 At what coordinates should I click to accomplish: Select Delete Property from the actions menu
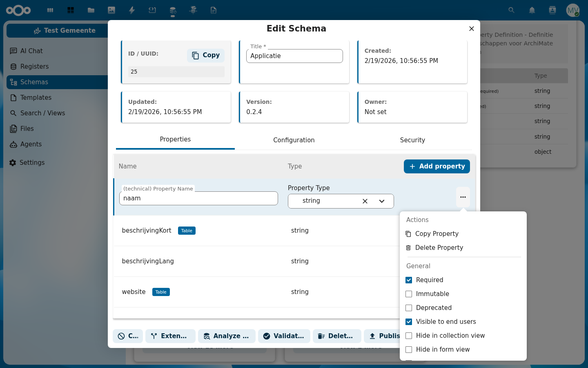[439, 247]
